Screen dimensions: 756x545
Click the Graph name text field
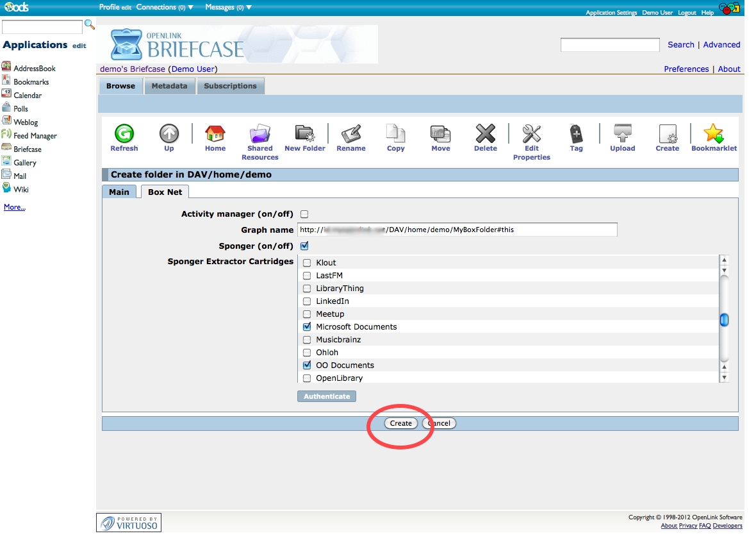click(457, 230)
